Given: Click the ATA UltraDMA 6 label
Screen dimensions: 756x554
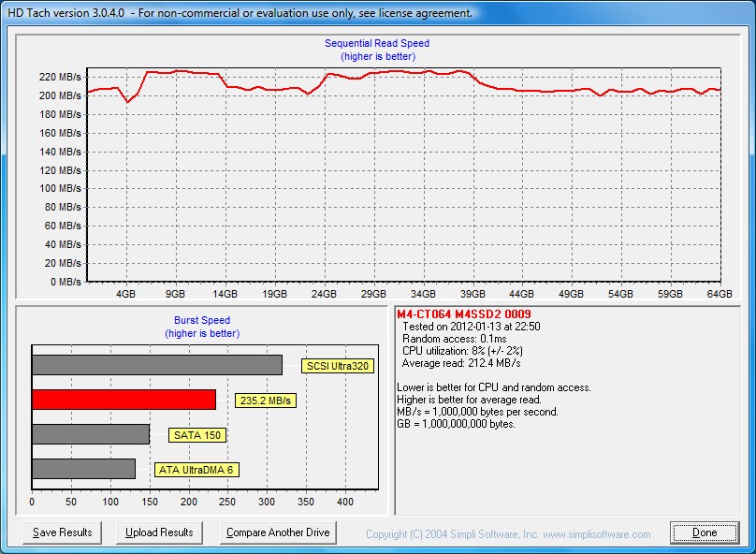Looking at the screenshot, I should 196,470.
